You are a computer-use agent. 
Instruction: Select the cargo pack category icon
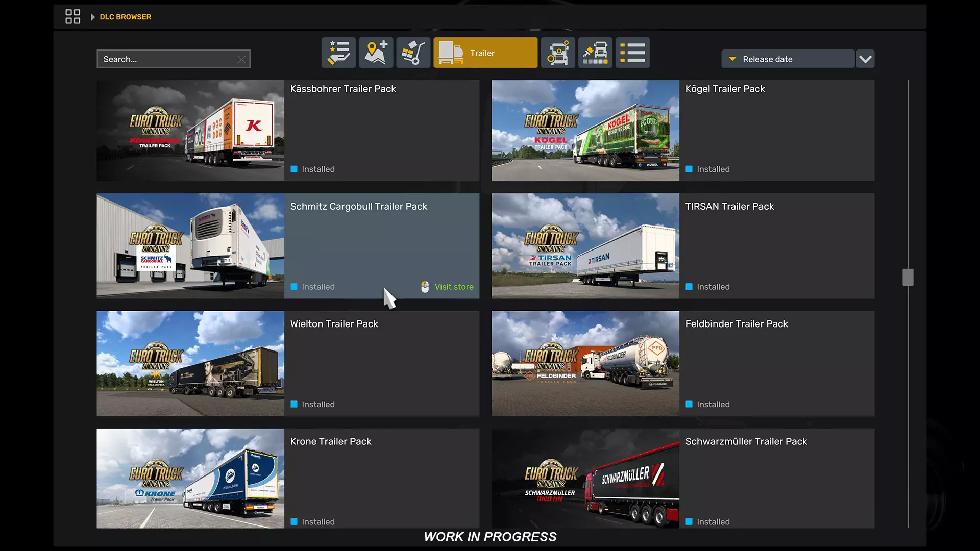pos(413,53)
